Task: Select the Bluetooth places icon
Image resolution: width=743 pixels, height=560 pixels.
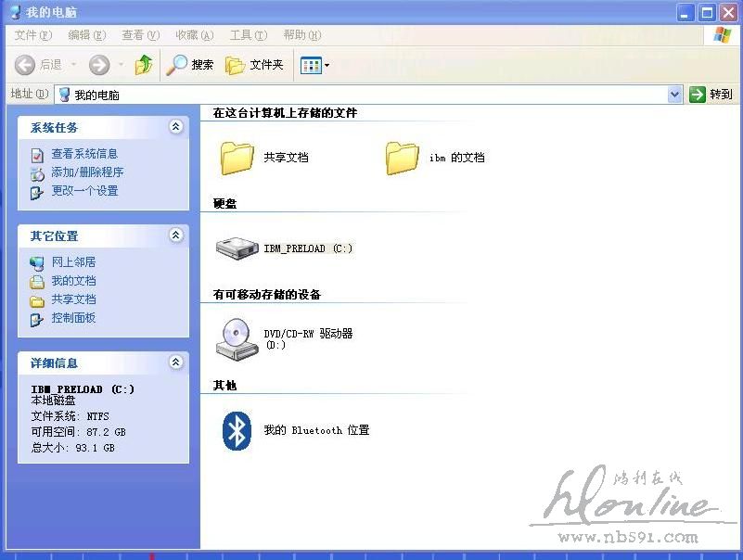Action: point(237,430)
